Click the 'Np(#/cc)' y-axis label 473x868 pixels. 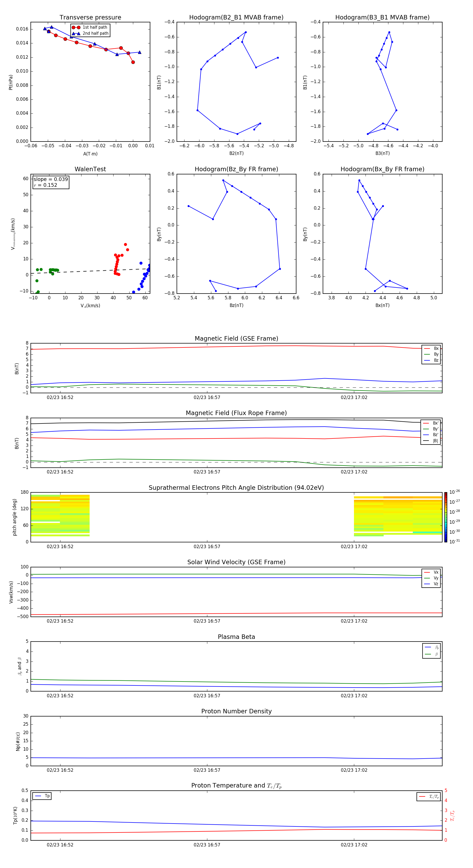click(18, 741)
